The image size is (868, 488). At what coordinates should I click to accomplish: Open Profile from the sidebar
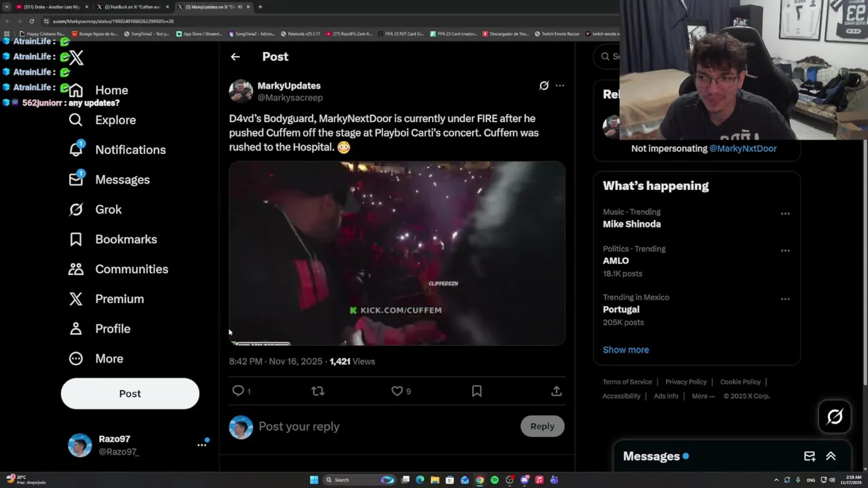100,329
